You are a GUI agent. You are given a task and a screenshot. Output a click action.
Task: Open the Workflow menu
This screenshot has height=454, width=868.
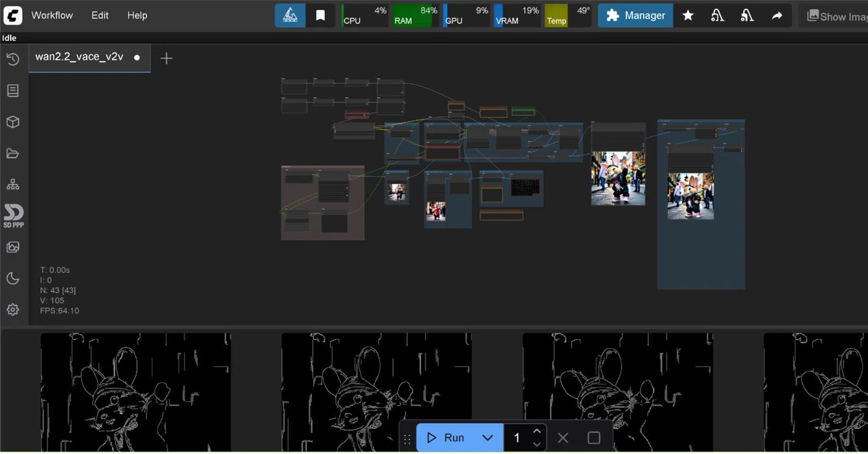click(x=52, y=15)
